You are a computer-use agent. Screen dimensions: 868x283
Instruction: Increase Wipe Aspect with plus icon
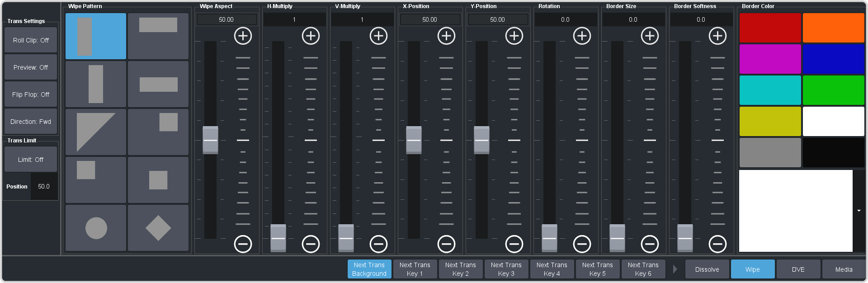(x=243, y=36)
